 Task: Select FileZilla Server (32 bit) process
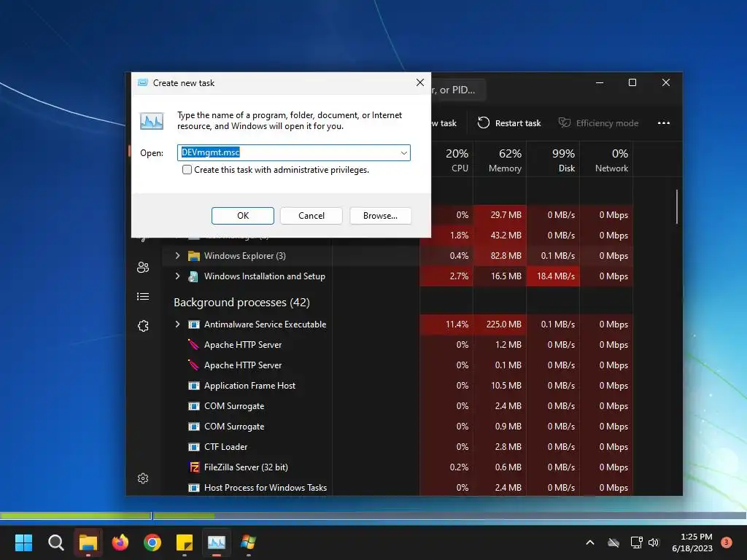[246, 467]
